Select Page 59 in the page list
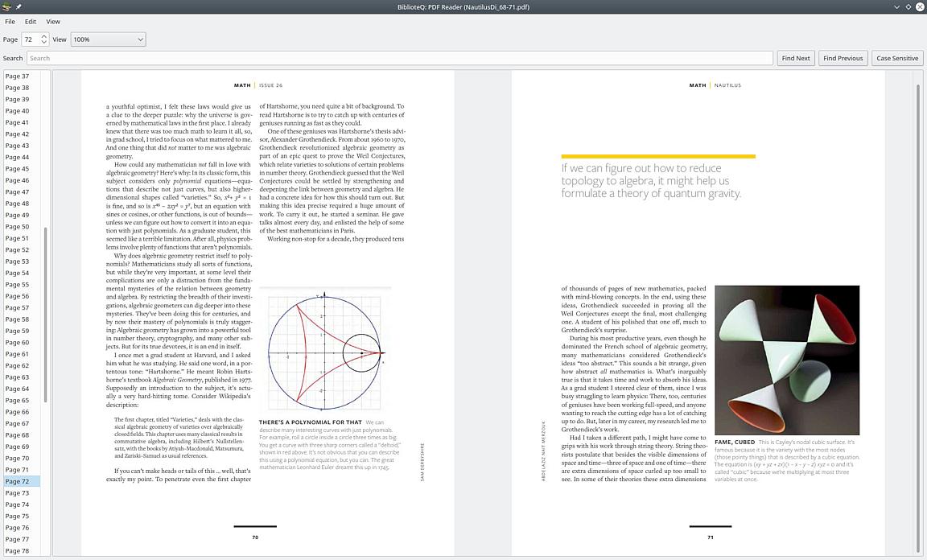This screenshot has width=927, height=560. coord(22,331)
